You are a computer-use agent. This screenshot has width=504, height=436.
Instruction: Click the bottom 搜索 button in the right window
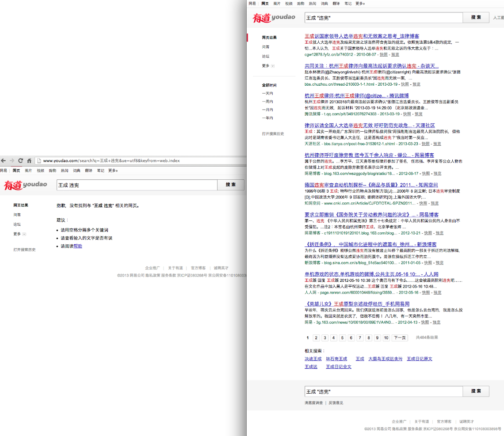476,391
